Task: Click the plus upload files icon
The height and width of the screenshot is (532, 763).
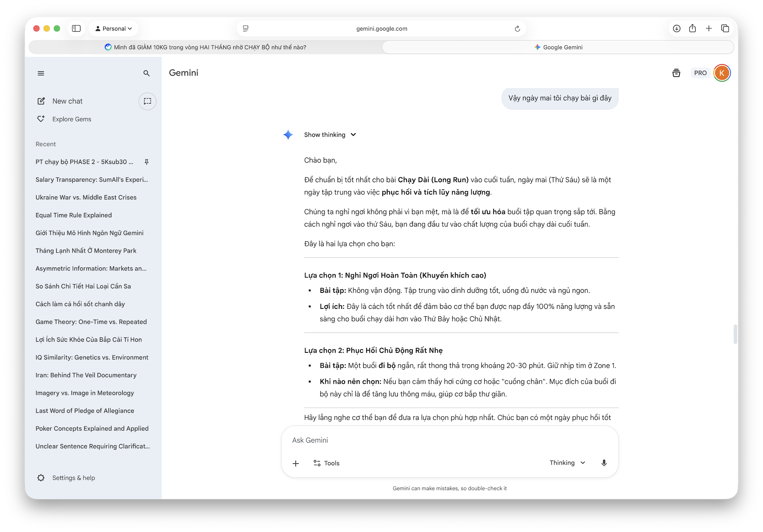Action: (x=296, y=463)
